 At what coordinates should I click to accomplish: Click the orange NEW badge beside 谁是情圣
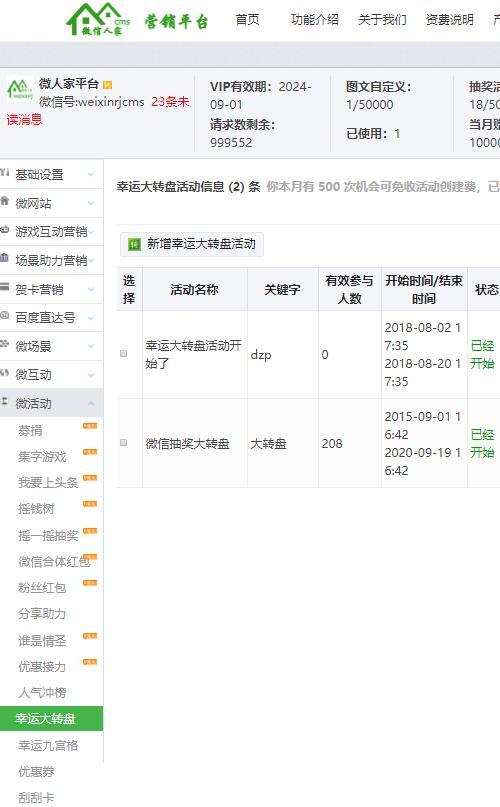[90, 636]
